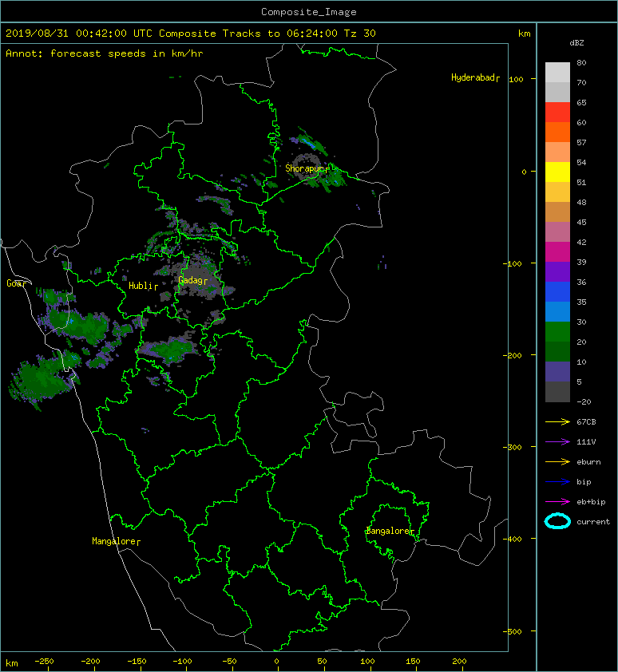Click the 100 mark on the vertical axis

pyautogui.click(x=517, y=79)
